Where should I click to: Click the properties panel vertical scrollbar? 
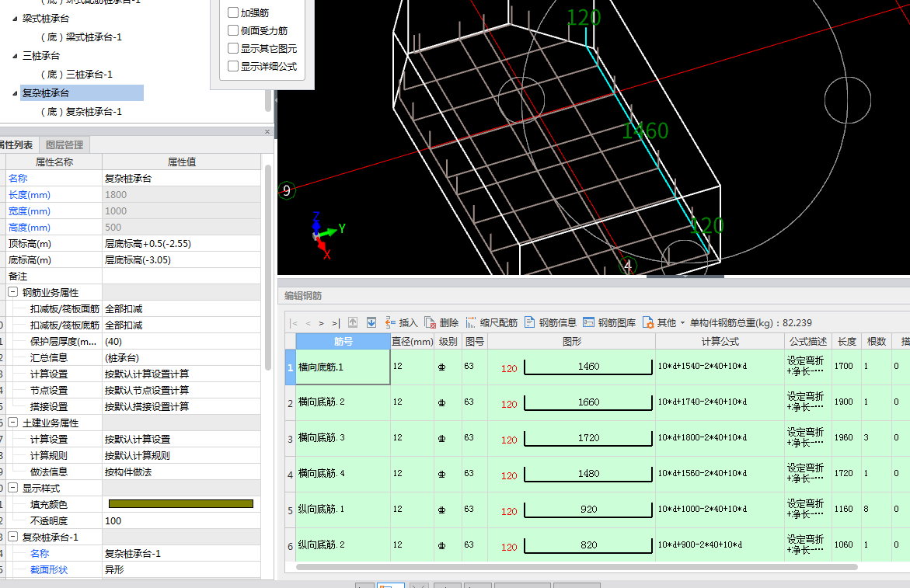point(267,266)
